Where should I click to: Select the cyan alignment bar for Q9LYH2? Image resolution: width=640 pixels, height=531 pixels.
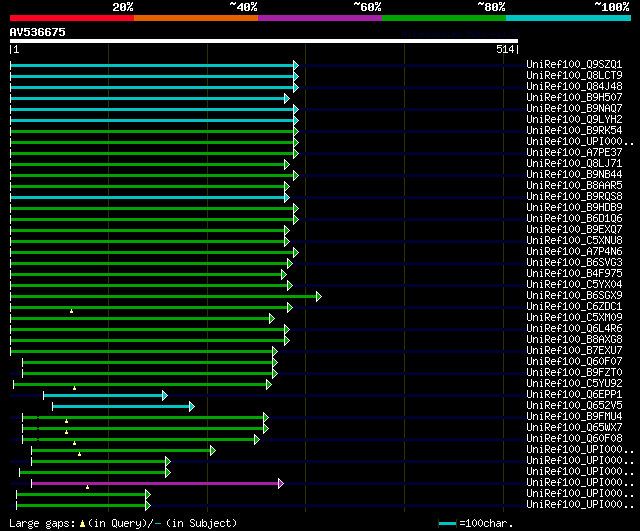152,120
